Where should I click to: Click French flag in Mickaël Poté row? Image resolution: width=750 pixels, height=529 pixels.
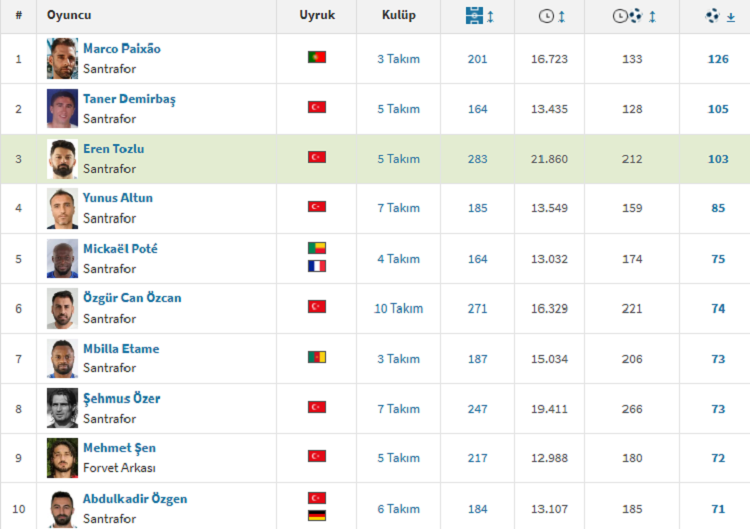coord(317,267)
